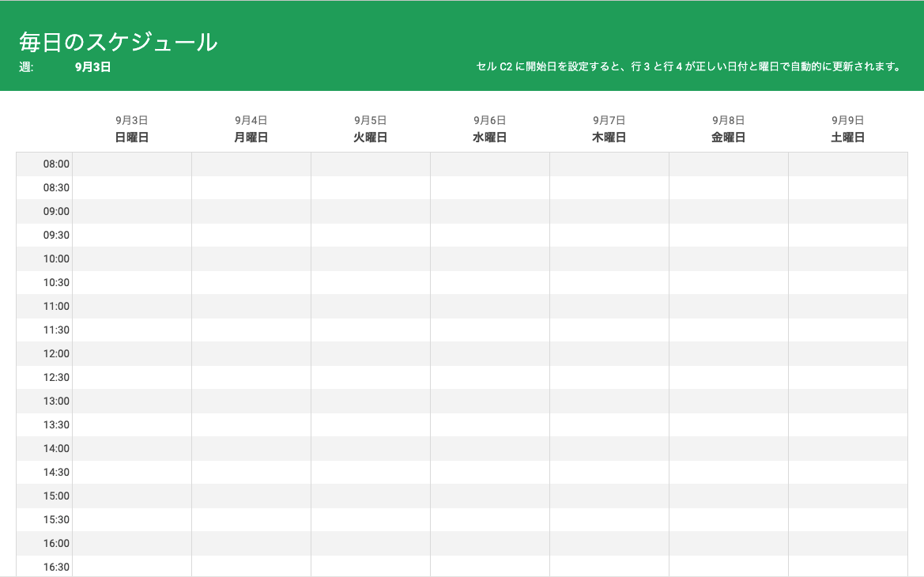Image resolution: width=924 pixels, height=577 pixels.
Task: Click the 火曜日 day header
Action: click(371, 138)
